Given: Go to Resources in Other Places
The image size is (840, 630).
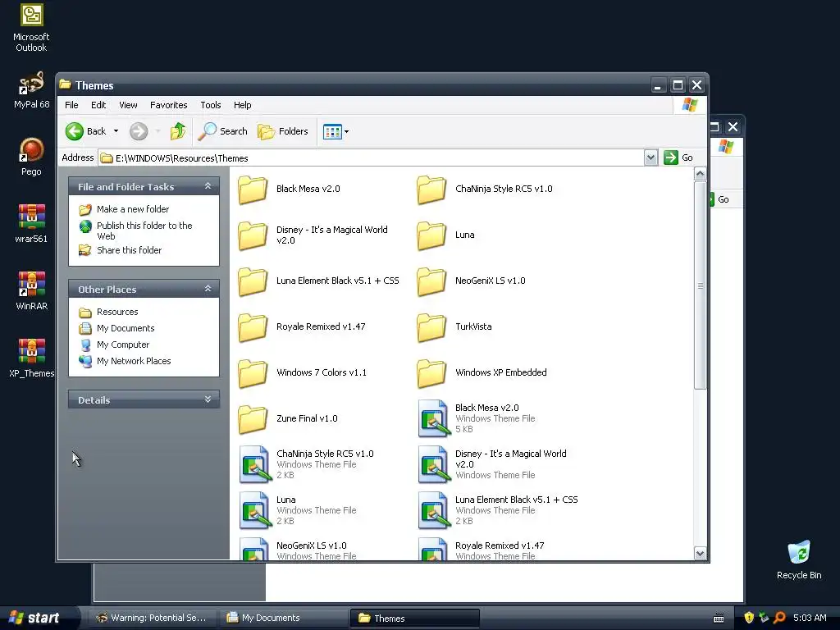Looking at the screenshot, I should 108,312.
